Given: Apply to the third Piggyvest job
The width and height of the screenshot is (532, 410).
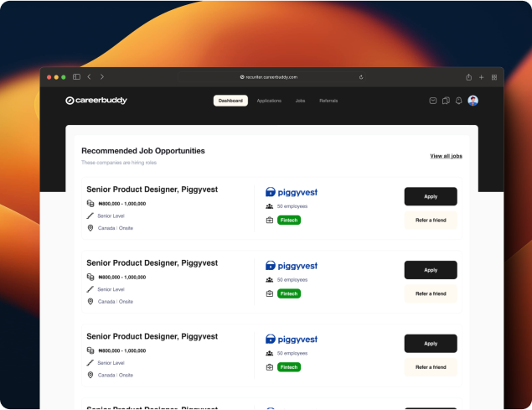Looking at the screenshot, I should (431, 344).
